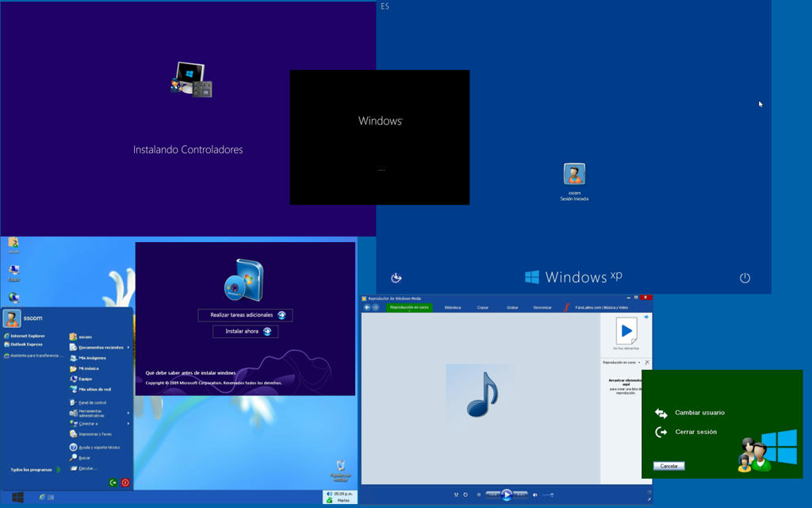Click the Equipo computer desktop icon

click(x=14, y=273)
